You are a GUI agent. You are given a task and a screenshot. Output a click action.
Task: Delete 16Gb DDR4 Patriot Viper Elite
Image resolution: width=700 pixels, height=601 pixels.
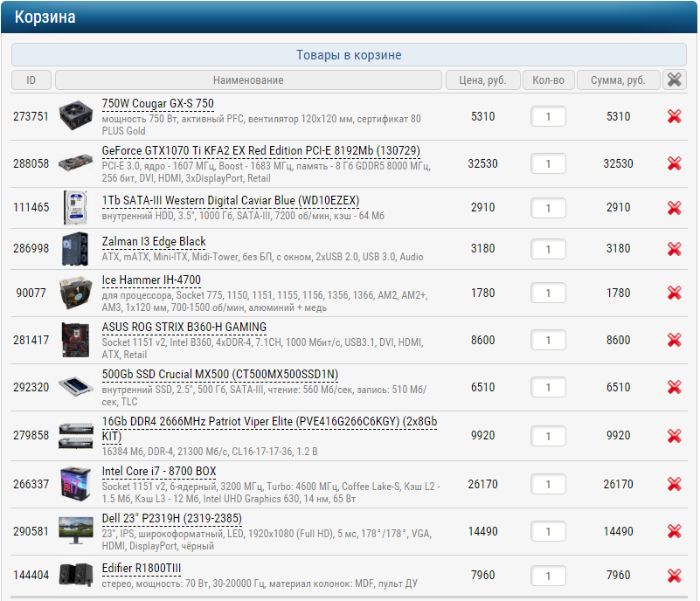[674, 436]
